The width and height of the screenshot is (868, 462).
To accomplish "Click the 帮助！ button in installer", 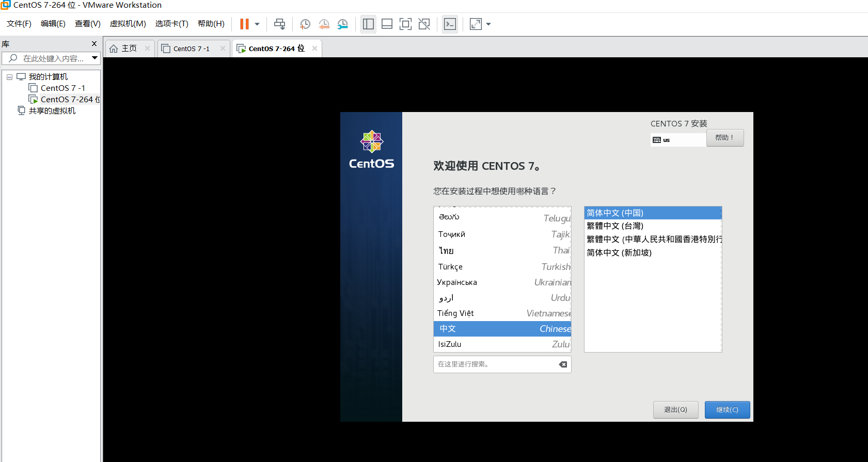I will tap(725, 138).
